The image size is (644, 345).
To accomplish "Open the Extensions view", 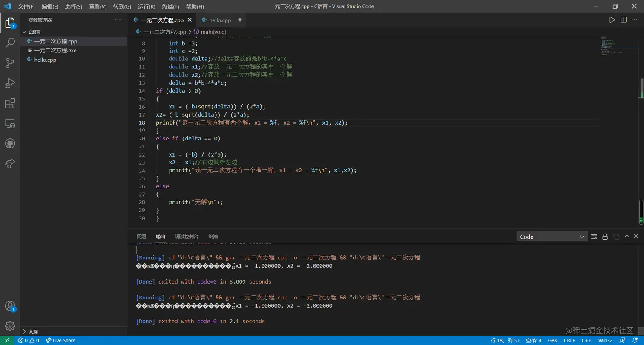I will (x=10, y=103).
